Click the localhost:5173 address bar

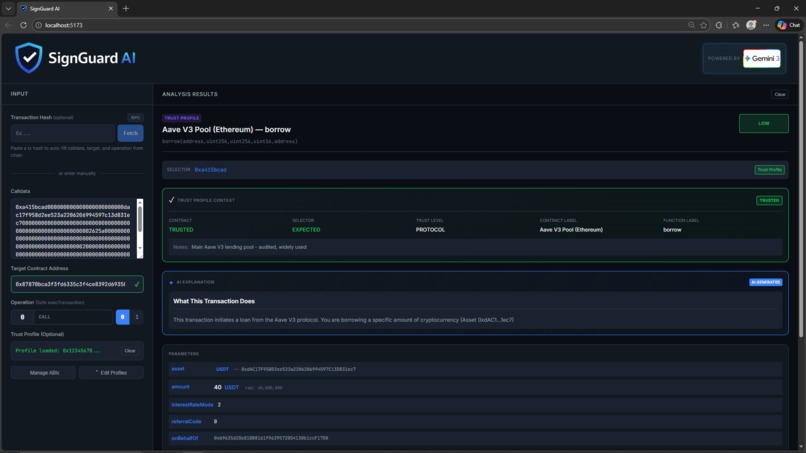tap(360, 25)
